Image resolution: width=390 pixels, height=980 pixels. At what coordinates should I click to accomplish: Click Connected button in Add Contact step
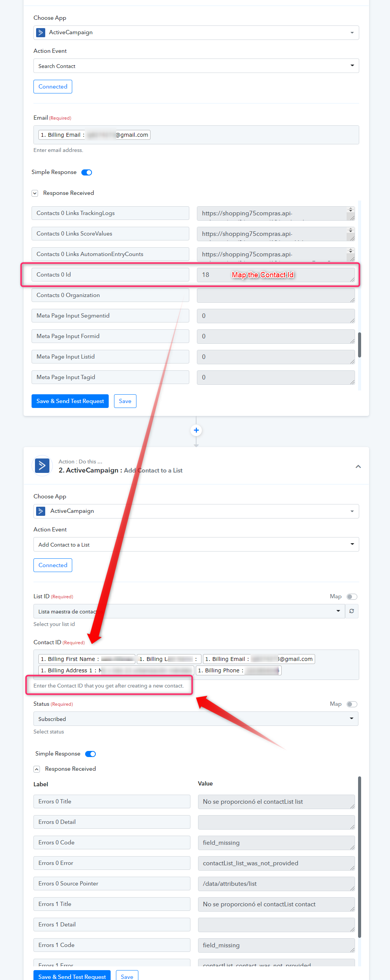[53, 565]
